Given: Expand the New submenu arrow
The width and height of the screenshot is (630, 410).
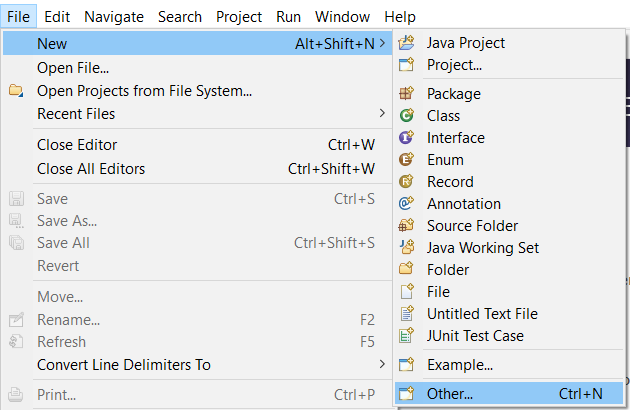Looking at the screenshot, I should point(381,43).
